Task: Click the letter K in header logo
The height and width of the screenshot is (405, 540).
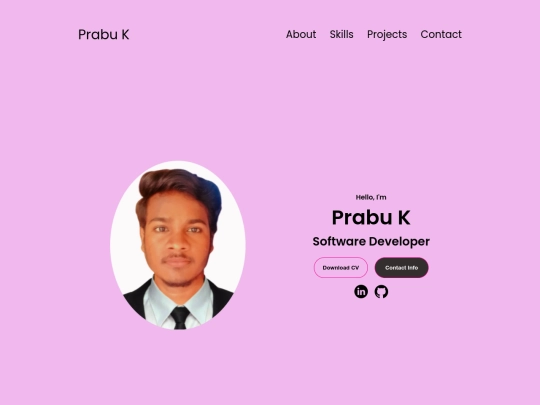Action: point(125,34)
